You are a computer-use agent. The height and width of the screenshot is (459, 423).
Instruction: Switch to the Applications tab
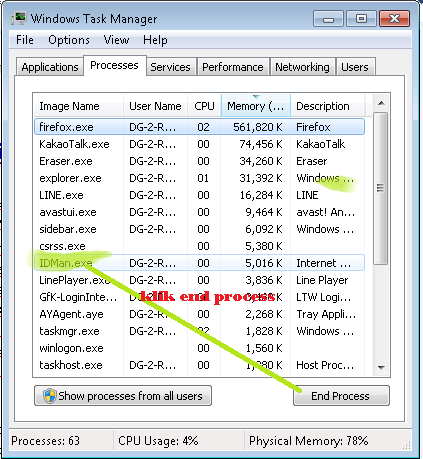(50, 67)
